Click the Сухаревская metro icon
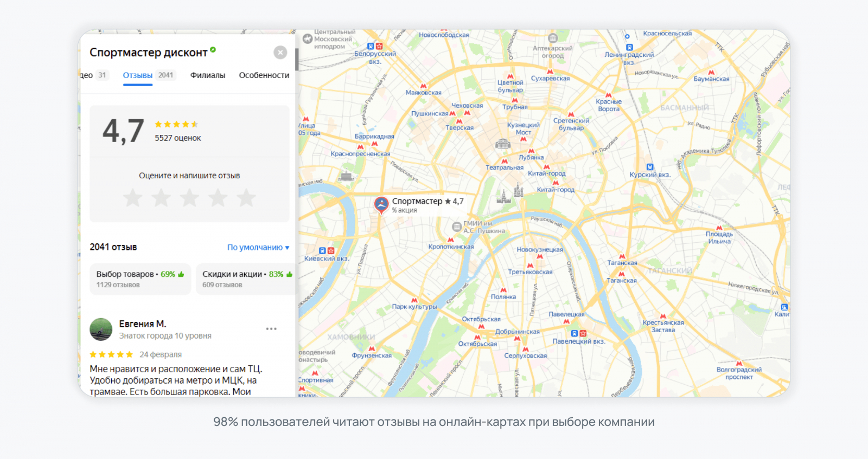This screenshot has width=868, height=459. coord(550,72)
